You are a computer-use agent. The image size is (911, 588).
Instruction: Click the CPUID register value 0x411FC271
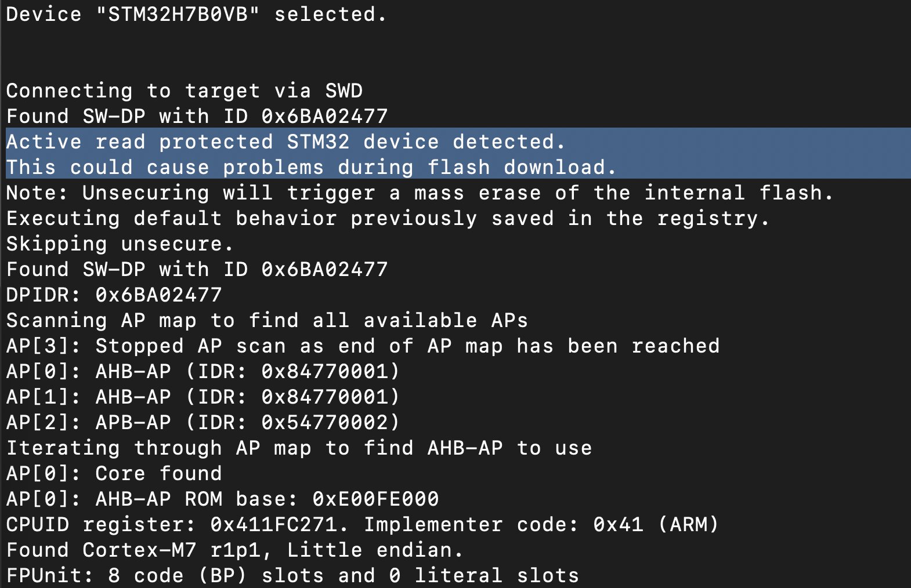coord(273,525)
